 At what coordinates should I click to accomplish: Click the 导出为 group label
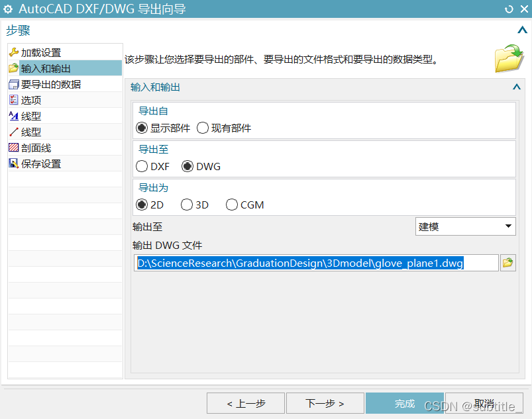153,187
